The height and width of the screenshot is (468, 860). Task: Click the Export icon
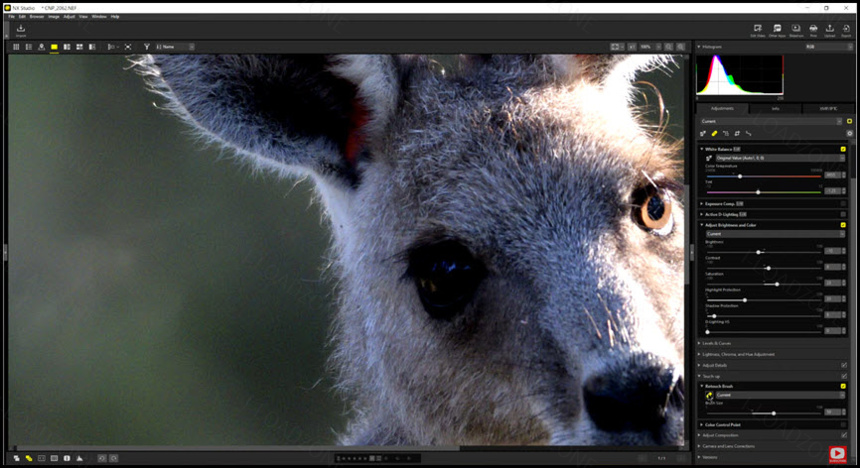(846, 31)
